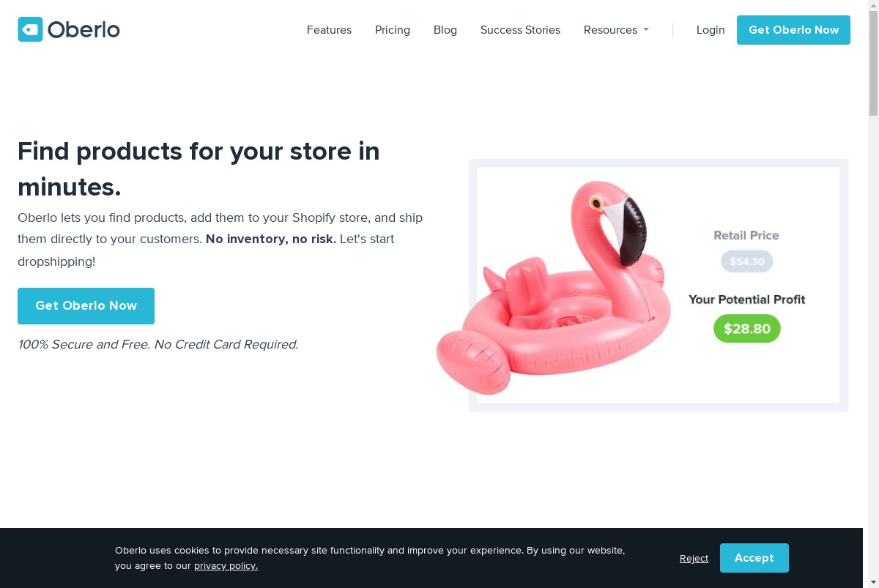Click the green $28.80 profit badge
Image resolution: width=879 pixels, height=588 pixels.
point(747,329)
